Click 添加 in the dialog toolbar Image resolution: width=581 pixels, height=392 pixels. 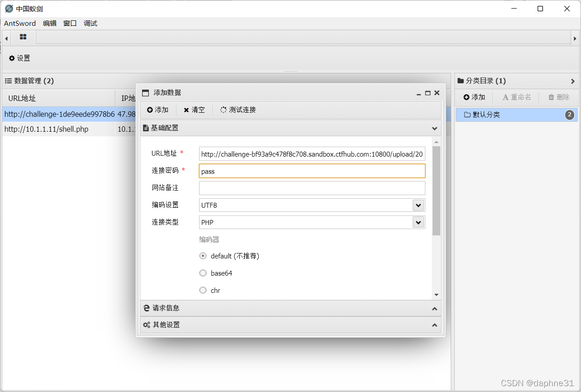point(158,110)
